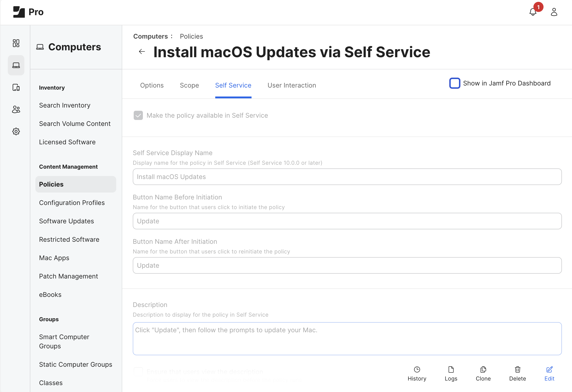Click the Delete trash icon
This screenshot has height=392, width=572.
tap(517, 373)
